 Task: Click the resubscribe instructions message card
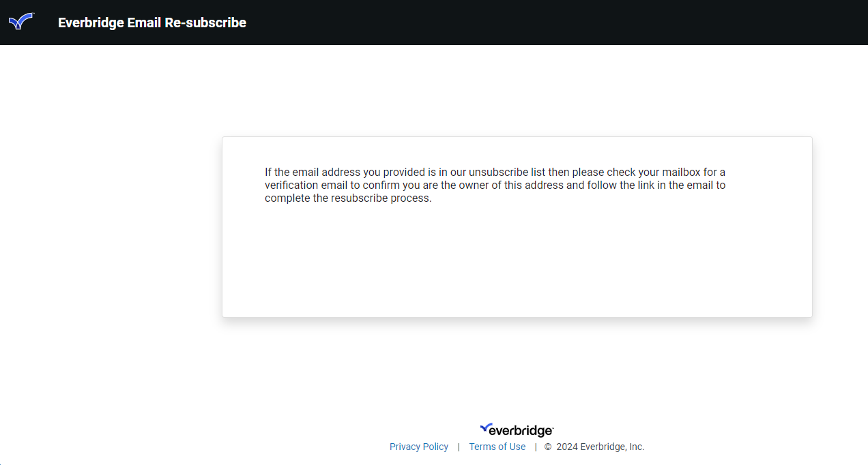tap(517, 226)
